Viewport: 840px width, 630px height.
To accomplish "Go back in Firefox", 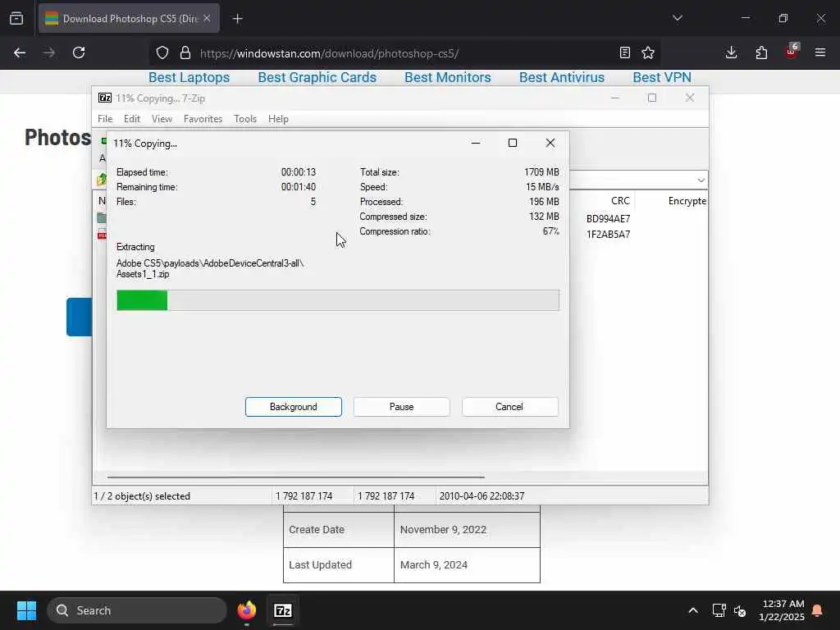I will click(20, 52).
